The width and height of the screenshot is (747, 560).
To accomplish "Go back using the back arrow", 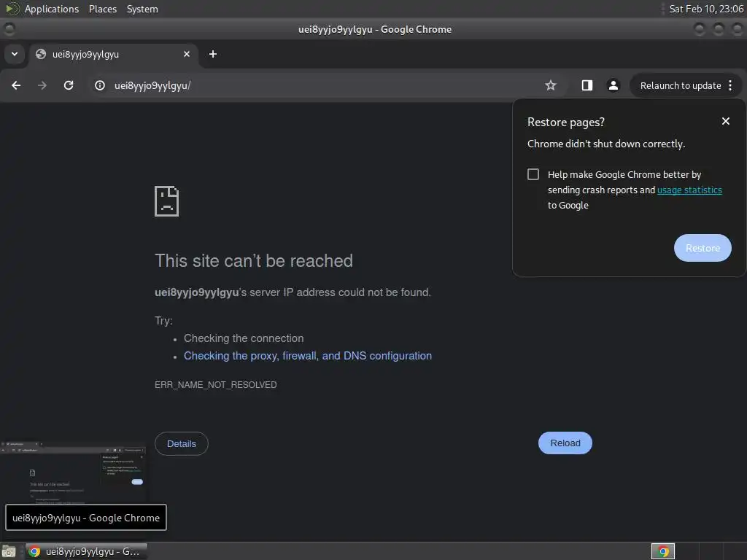I will tap(16, 85).
